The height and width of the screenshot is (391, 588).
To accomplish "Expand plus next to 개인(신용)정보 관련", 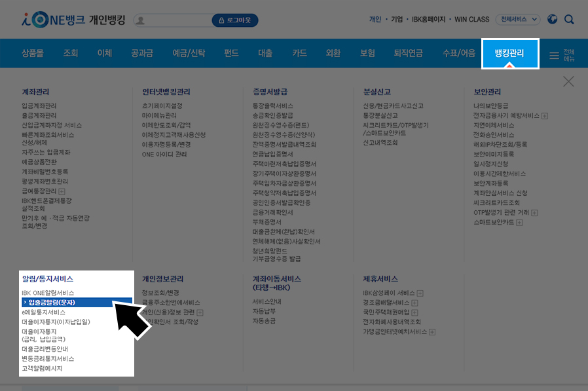I will tap(200, 312).
